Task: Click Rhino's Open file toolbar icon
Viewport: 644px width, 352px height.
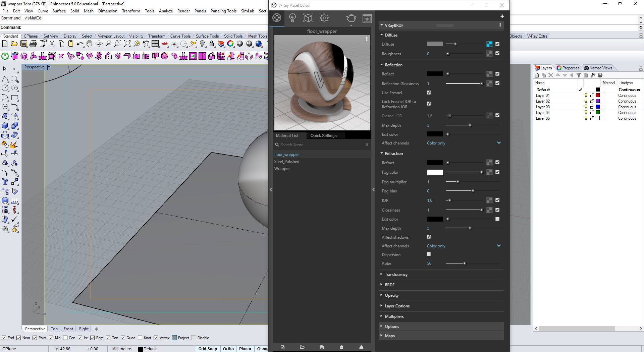Action: [x=14, y=44]
